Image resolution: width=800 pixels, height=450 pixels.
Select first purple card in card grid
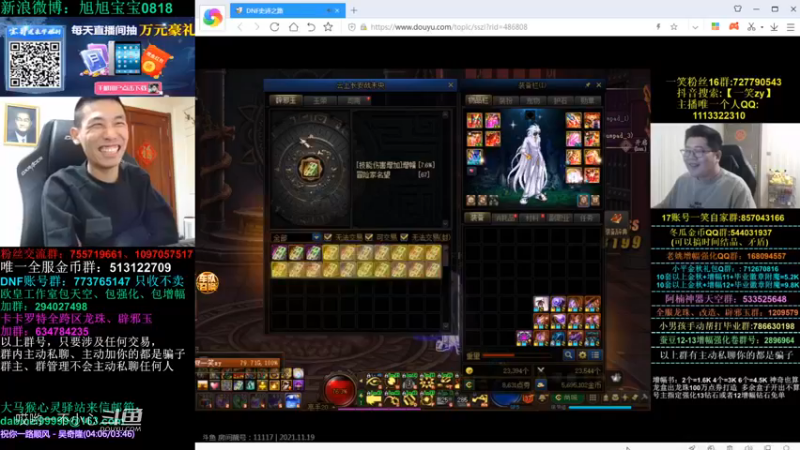[279, 253]
